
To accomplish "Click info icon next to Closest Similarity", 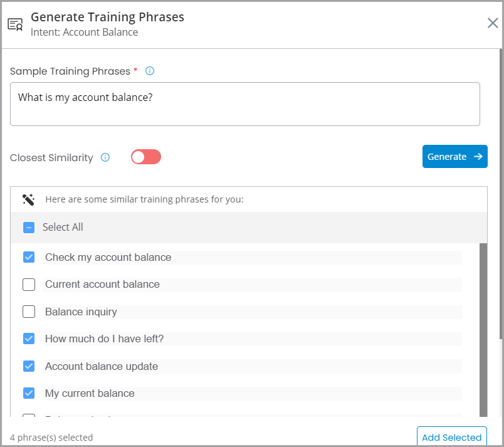I will (105, 157).
